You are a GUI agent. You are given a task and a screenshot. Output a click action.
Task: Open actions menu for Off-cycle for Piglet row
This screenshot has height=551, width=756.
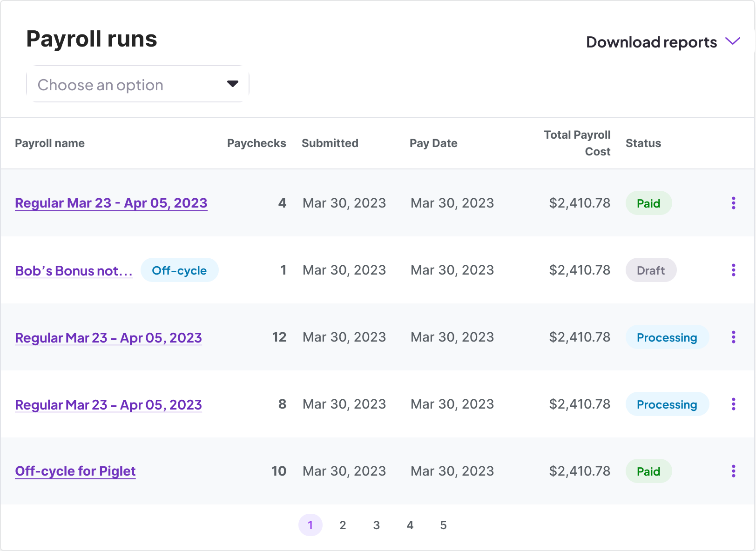point(733,471)
